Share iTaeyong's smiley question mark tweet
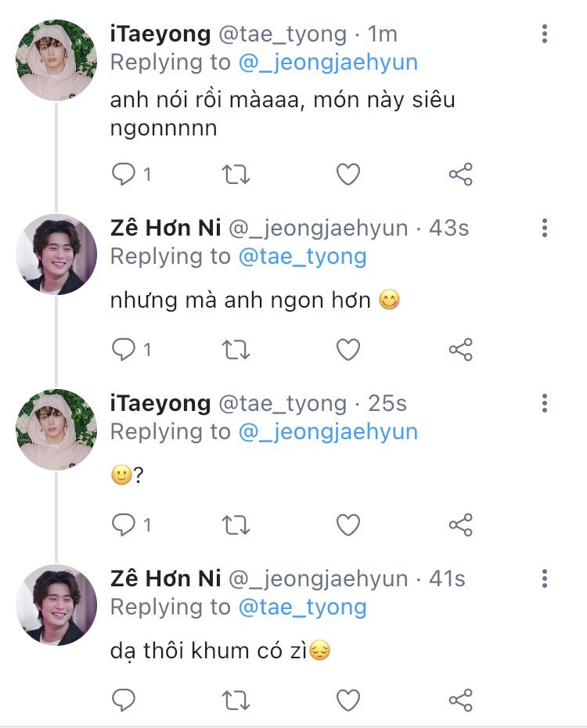587x728 pixels. (461, 524)
